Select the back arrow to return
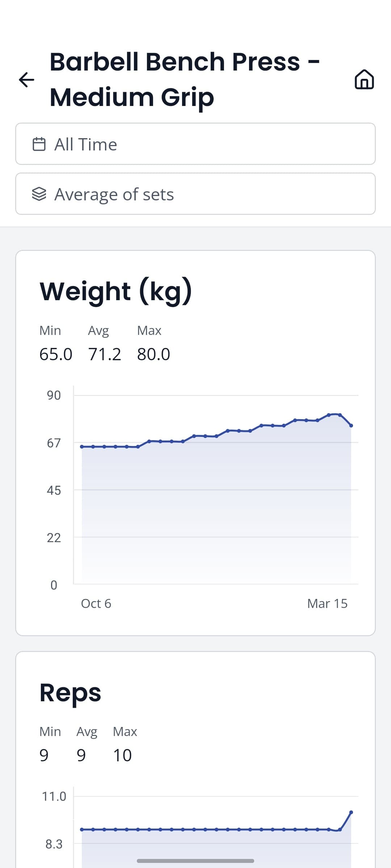391x868 pixels. tap(27, 80)
